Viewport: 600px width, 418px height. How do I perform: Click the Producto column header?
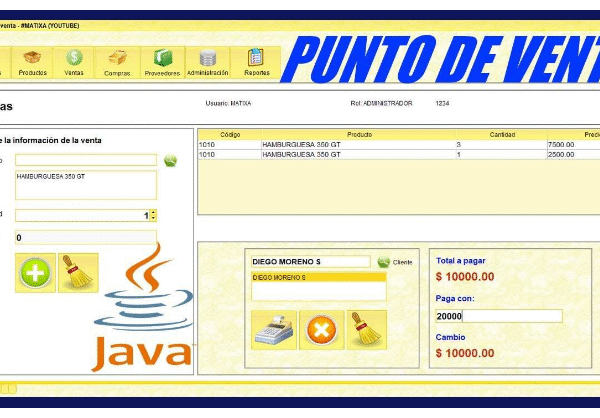pyautogui.click(x=358, y=134)
